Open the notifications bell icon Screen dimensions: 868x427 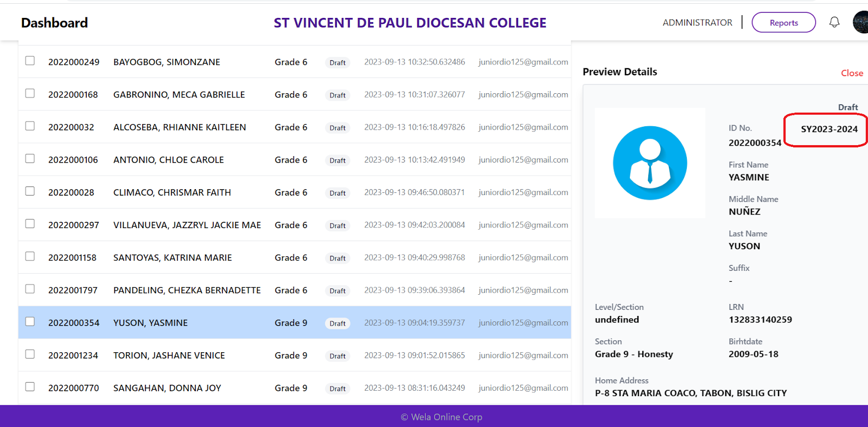click(834, 22)
